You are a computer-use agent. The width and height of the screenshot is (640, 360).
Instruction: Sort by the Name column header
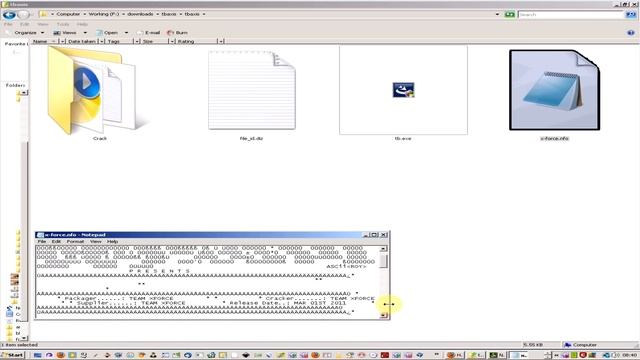click(44, 41)
